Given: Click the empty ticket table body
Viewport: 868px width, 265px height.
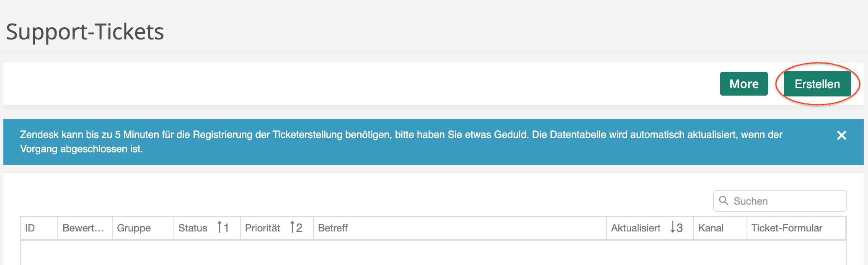Looking at the screenshot, I should click(x=433, y=253).
